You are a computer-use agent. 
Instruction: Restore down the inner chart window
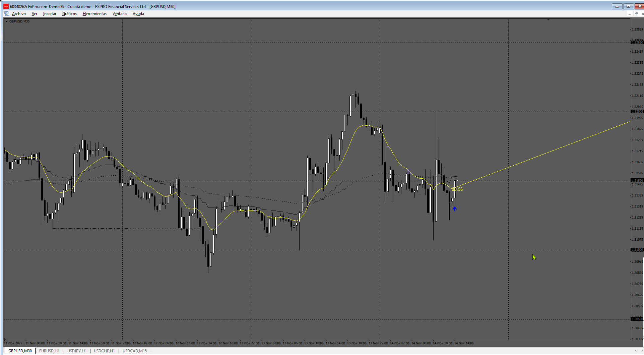(x=636, y=14)
